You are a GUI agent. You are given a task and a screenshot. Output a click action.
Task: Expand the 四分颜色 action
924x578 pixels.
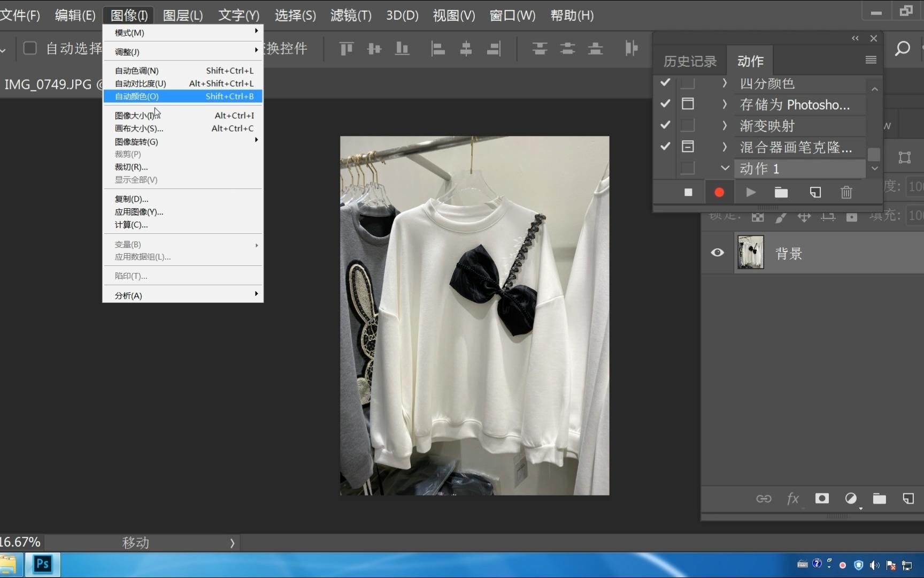725,83
